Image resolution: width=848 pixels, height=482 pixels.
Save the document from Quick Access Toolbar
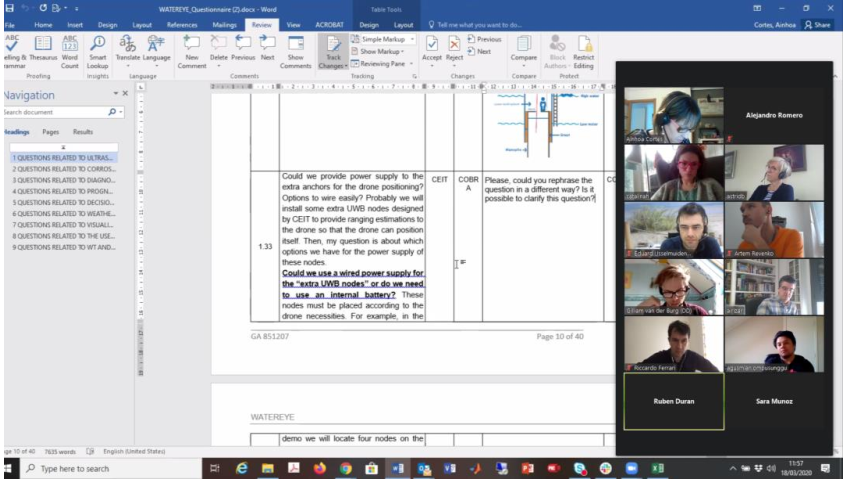pos(10,8)
